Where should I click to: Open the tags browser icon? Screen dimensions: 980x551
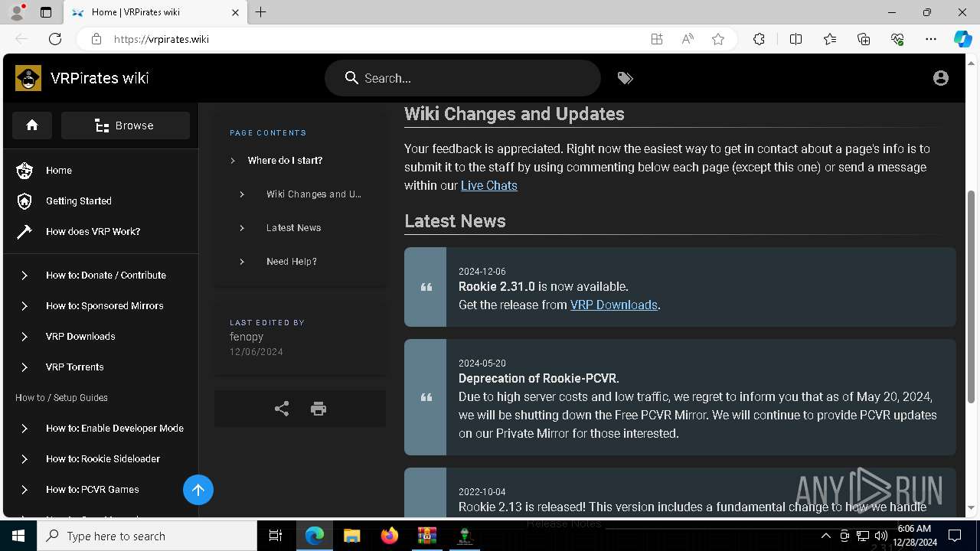626,78
